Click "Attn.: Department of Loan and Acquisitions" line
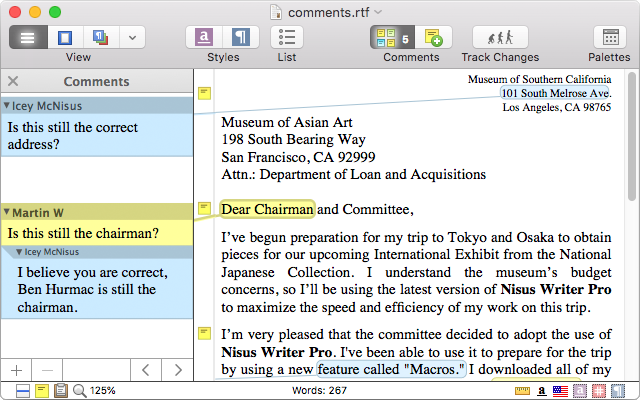The width and height of the screenshot is (640, 400). [353, 174]
